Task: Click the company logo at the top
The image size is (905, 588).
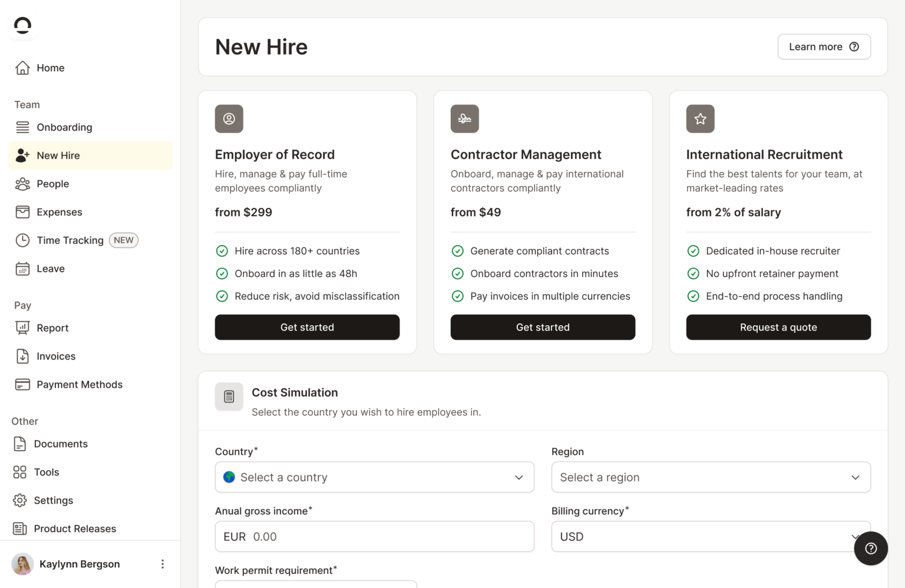Action: click(x=22, y=25)
